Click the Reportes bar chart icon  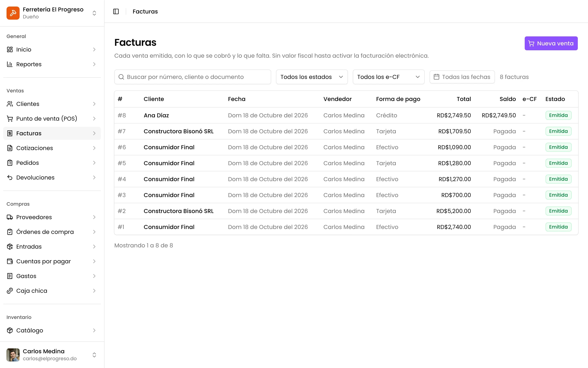(x=10, y=64)
